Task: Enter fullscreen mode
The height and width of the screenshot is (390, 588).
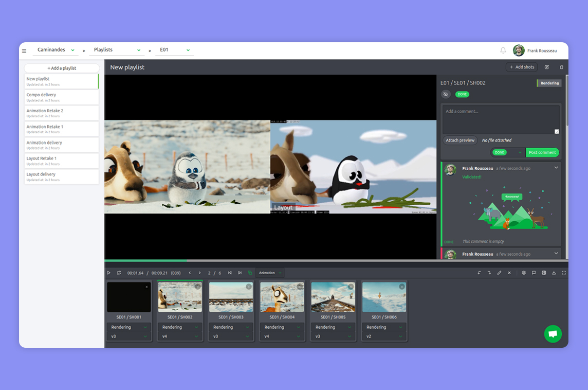Action: pyautogui.click(x=564, y=273)
